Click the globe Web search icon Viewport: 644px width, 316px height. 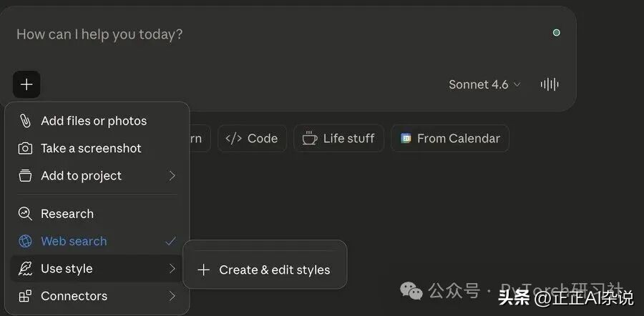pyautogui.click(x=25, y=241)
